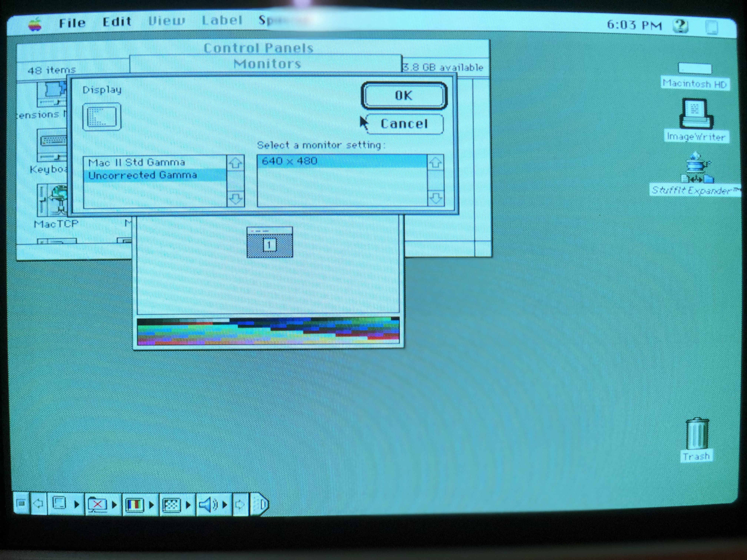Select Mac II Std Gamma option
The height and width of the screenshot is (560, 747).
(137, 162)
